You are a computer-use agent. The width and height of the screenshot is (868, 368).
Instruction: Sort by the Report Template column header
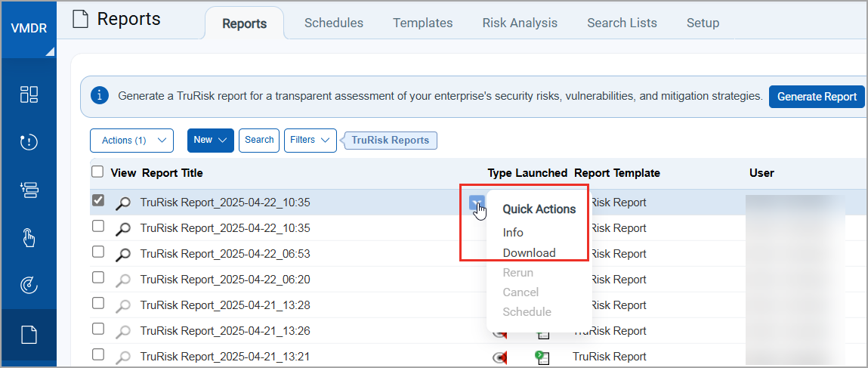click(617, 173)
